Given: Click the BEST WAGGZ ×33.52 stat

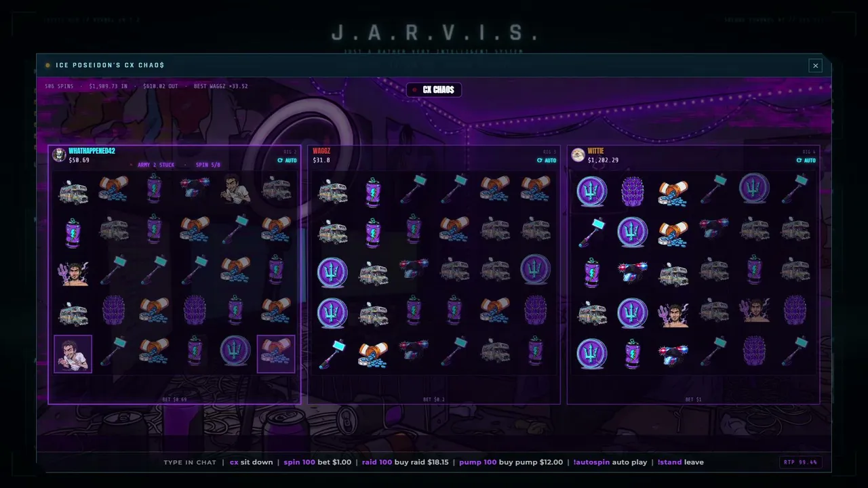Looking at the screenshot, I should [x=220, y=86].
